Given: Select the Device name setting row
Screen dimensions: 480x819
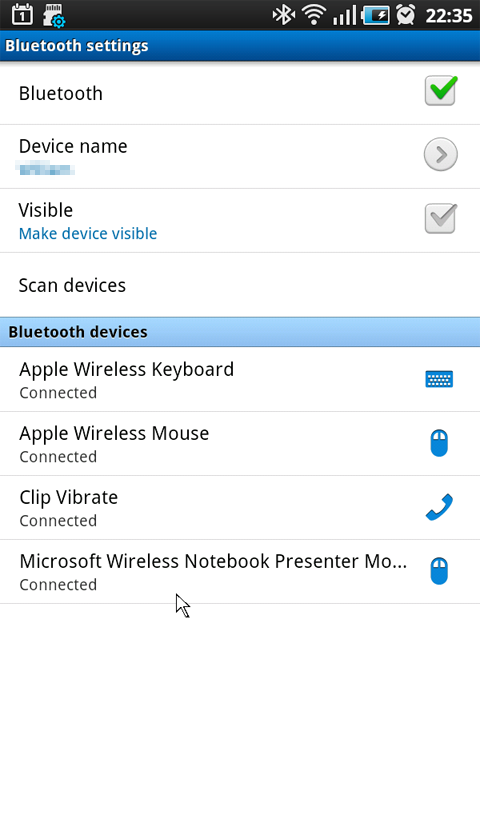Looking at the screenshot, I should coord(240,157).
